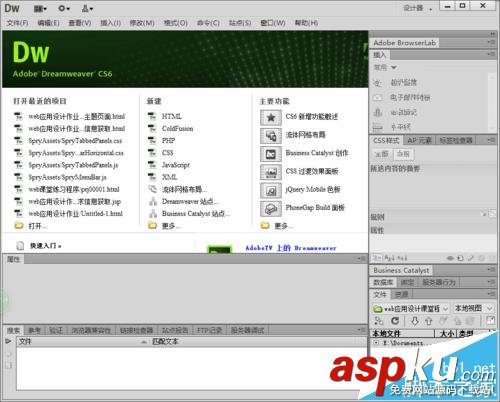
Task: Open the 文件(F) menu
Action: point(17,23)
